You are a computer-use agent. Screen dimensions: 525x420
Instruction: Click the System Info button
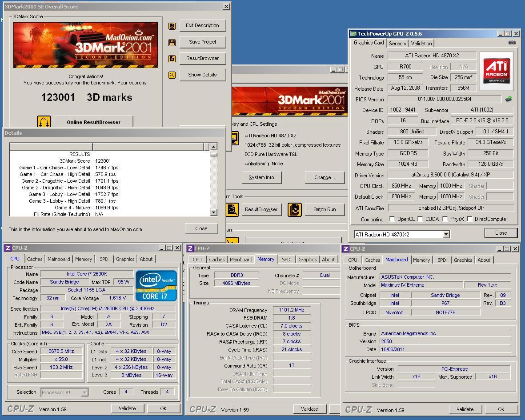261,177
